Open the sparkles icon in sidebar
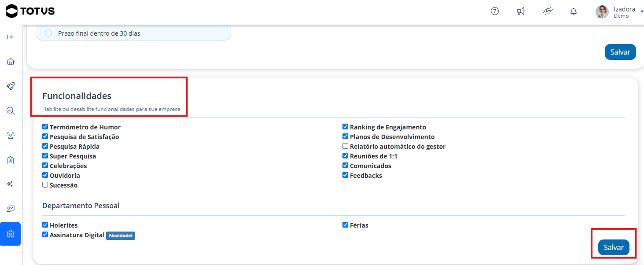The height and width of the screenshot is (265, 644). click(11, 184)
